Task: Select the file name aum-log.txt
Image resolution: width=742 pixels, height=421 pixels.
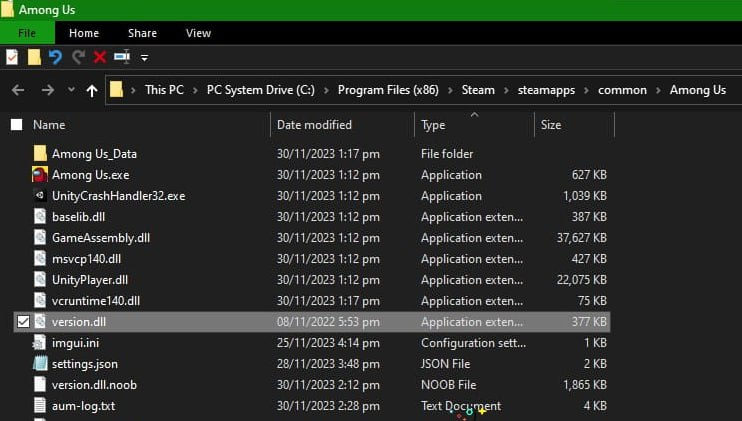Action: 83,406
